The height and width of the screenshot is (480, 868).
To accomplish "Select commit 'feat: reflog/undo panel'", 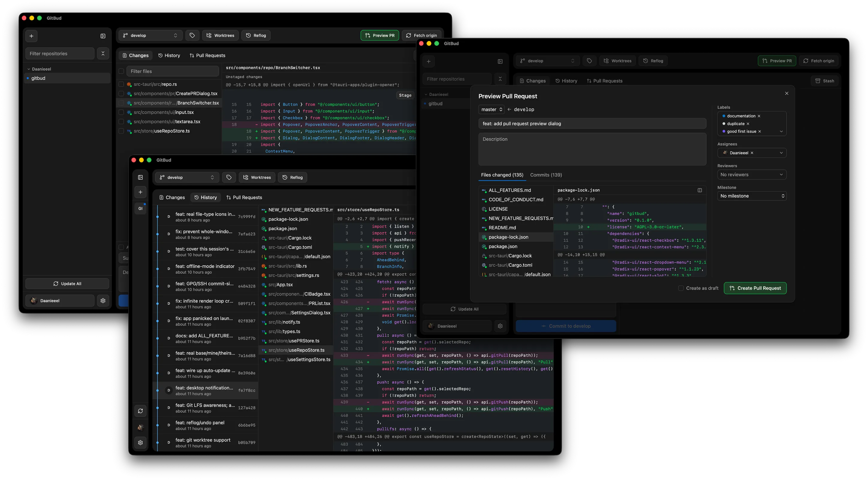I will 206,425.
